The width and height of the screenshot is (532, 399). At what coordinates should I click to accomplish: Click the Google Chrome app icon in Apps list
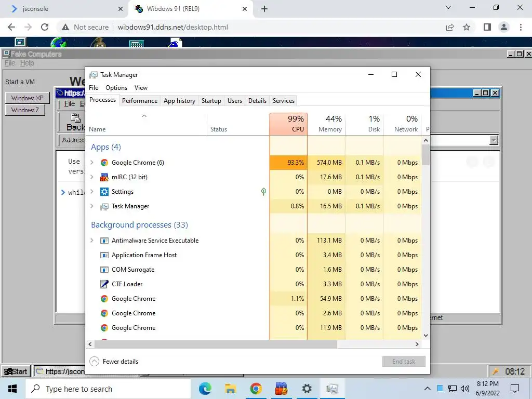point(104,163)
